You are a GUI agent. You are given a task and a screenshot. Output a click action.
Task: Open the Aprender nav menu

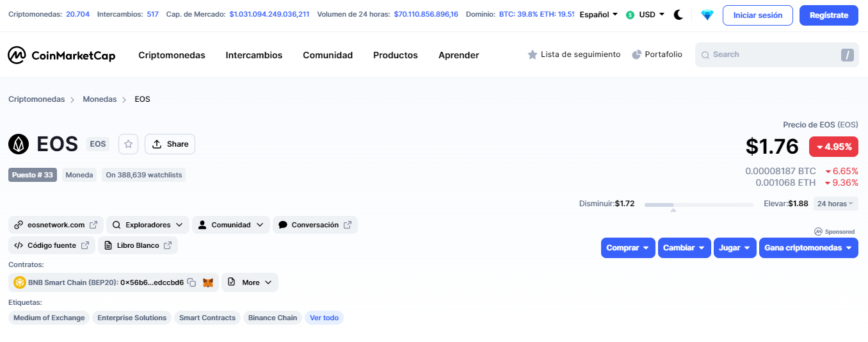coord(458,55)
